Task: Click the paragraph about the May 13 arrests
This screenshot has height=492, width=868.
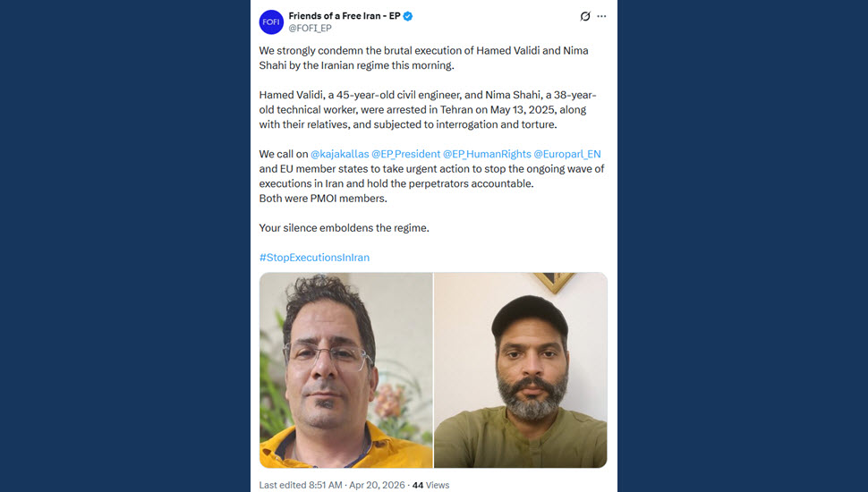Action: pyautogui.click(x=428, y=109)
